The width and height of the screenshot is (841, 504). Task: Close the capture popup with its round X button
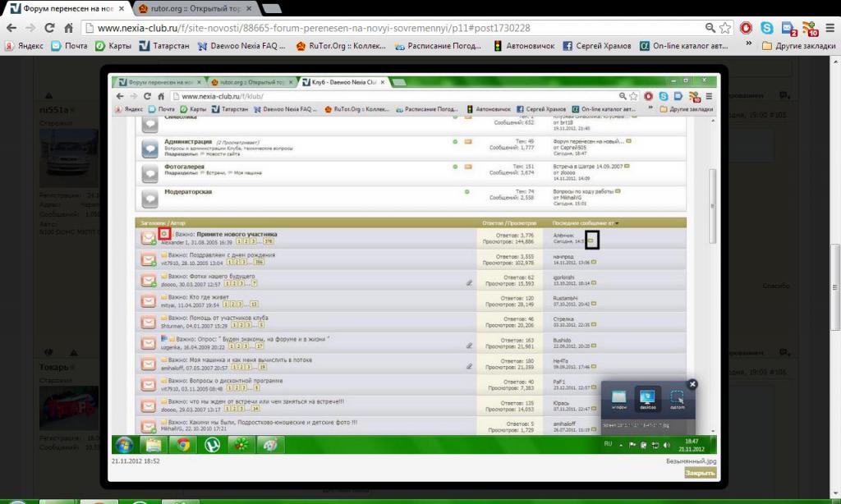pyautogui.click(x=692, y=383)
